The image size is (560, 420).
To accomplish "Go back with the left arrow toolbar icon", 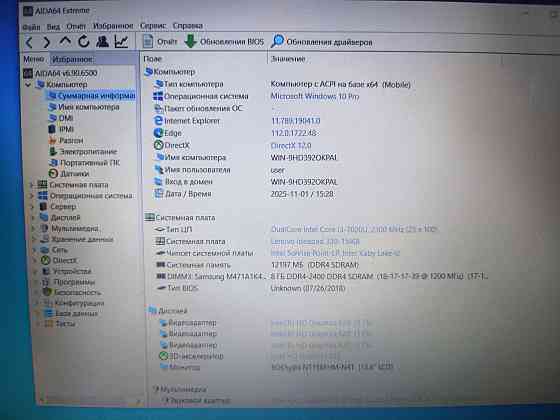I will tap(29, 42).
